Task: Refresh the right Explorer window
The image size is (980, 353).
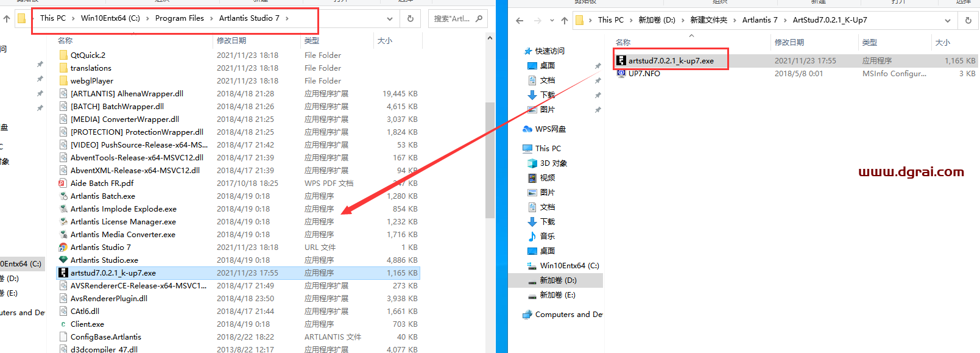Action: coord(968,20)
